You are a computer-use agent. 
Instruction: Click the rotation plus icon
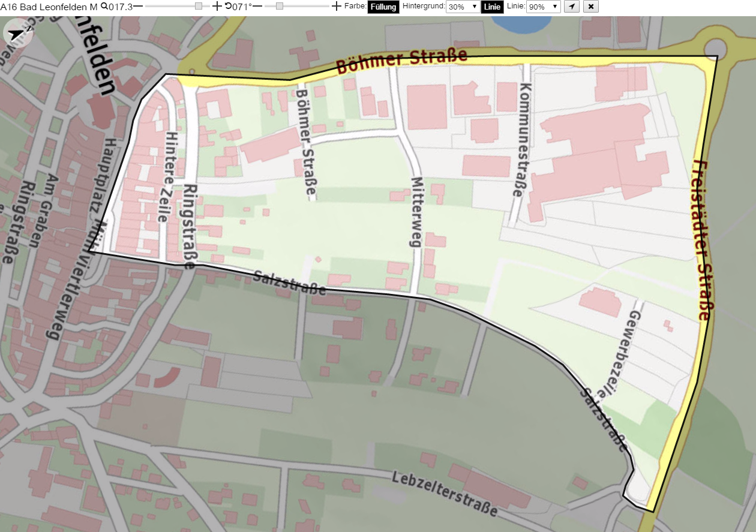(x=337, y=7)
